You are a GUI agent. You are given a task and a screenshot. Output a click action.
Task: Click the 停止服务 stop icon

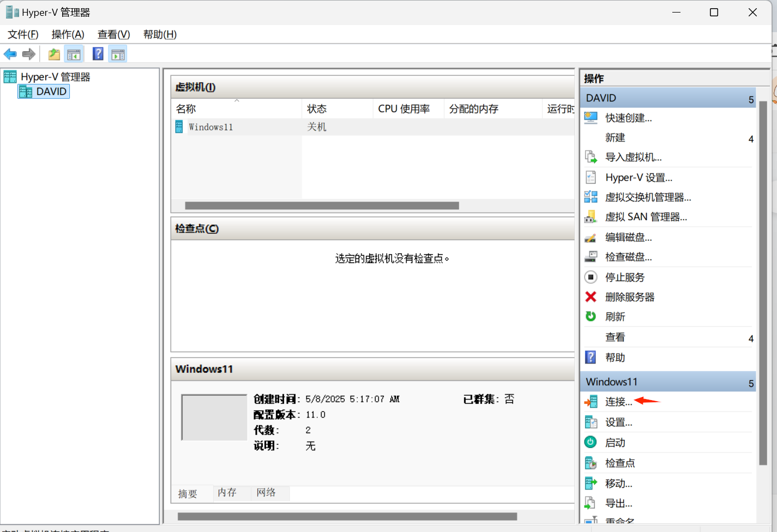(x=591, y=277)
